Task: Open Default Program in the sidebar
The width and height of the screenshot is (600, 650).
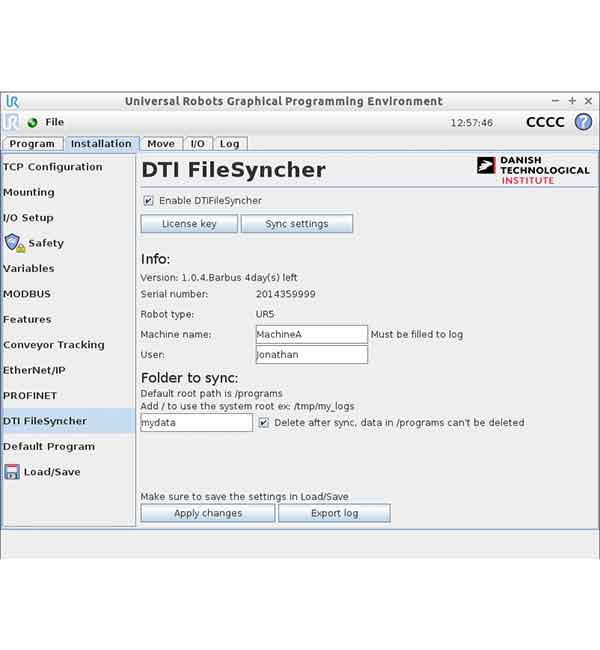Action: pos(68,446)
